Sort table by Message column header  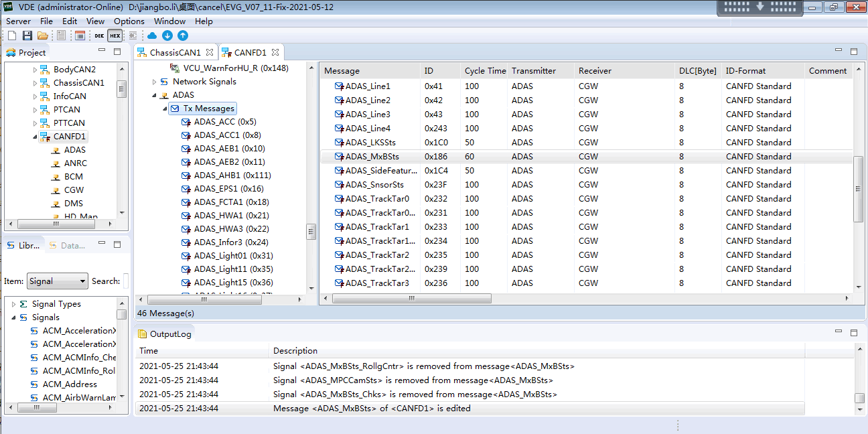(370, 71)
